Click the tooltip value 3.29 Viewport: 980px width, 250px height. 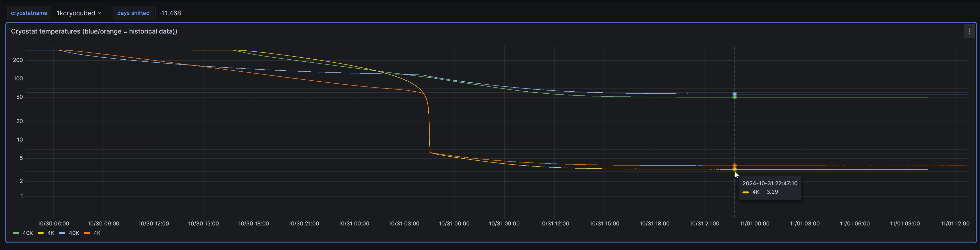coord(772,192)
